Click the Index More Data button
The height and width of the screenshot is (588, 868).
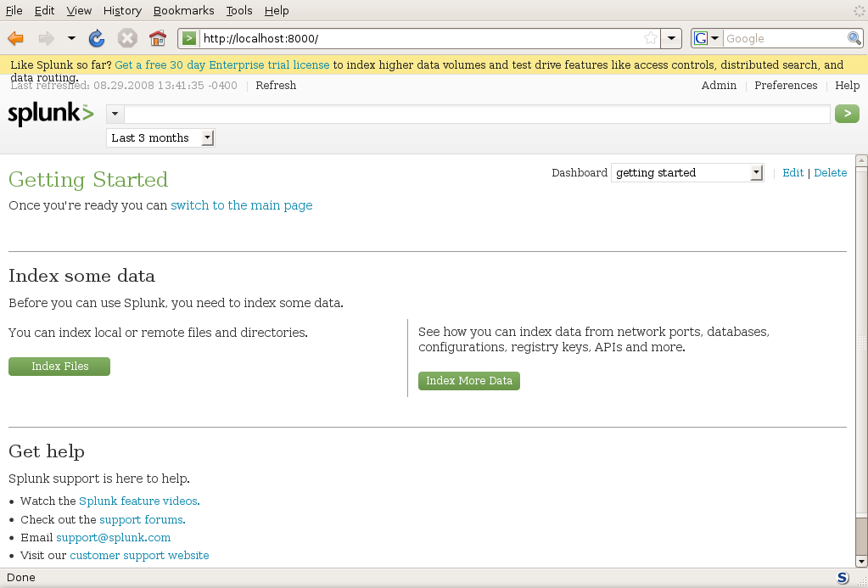point(469,381)
